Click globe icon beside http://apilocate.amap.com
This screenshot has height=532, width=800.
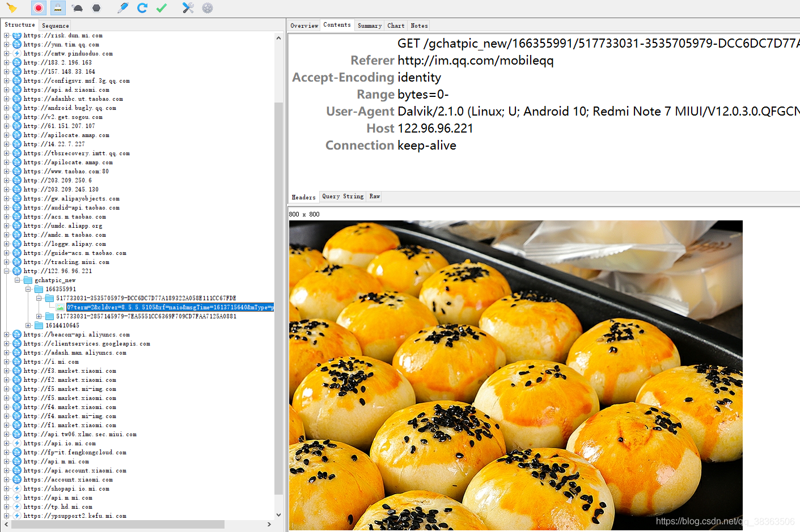[17, 135]
